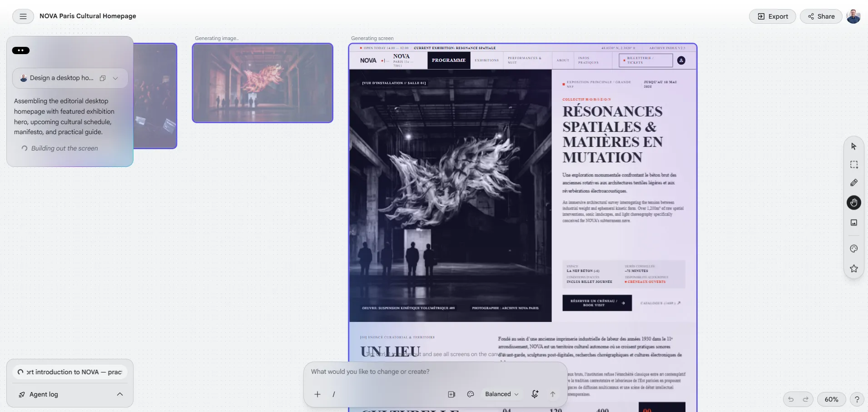
Task: Click the add-screen icon in prompt box
Action: (x=451, y=394)
